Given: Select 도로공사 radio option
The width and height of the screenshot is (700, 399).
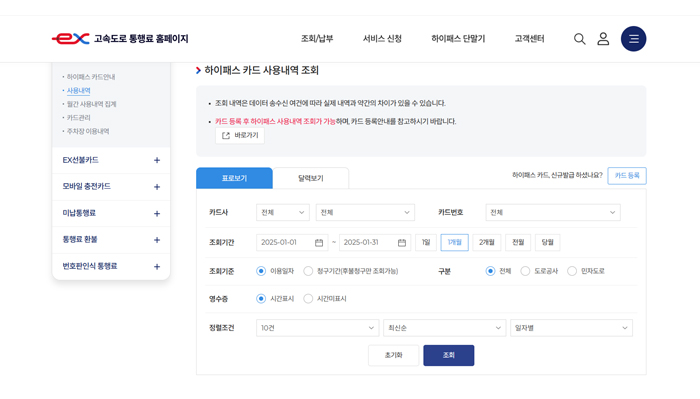Looking at the screenshot, I should 525,271.
